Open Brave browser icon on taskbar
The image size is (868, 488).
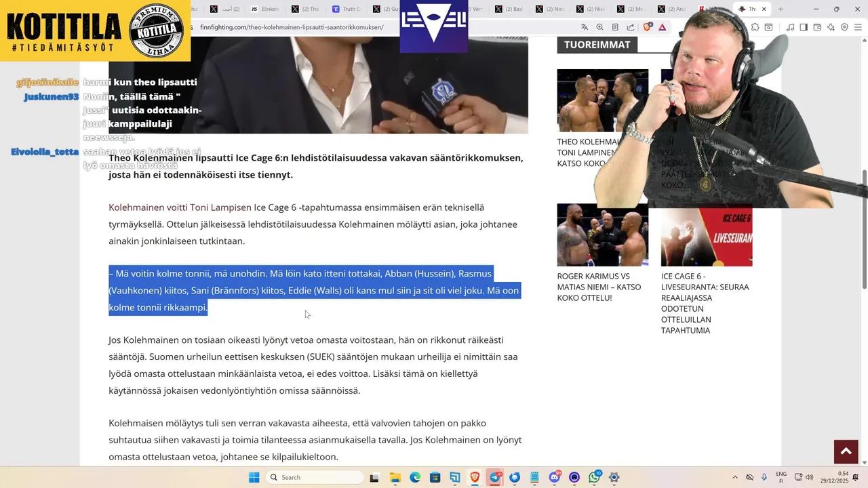475,477
